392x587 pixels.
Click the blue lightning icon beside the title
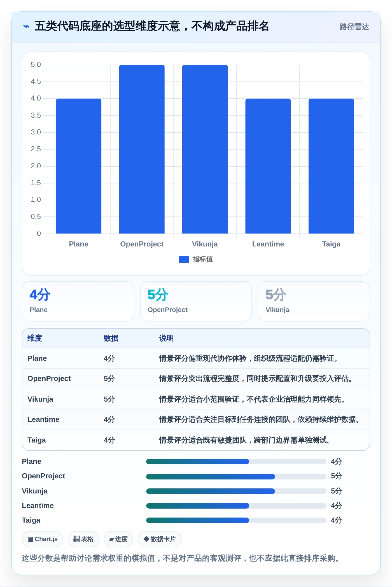click(26, 27)
